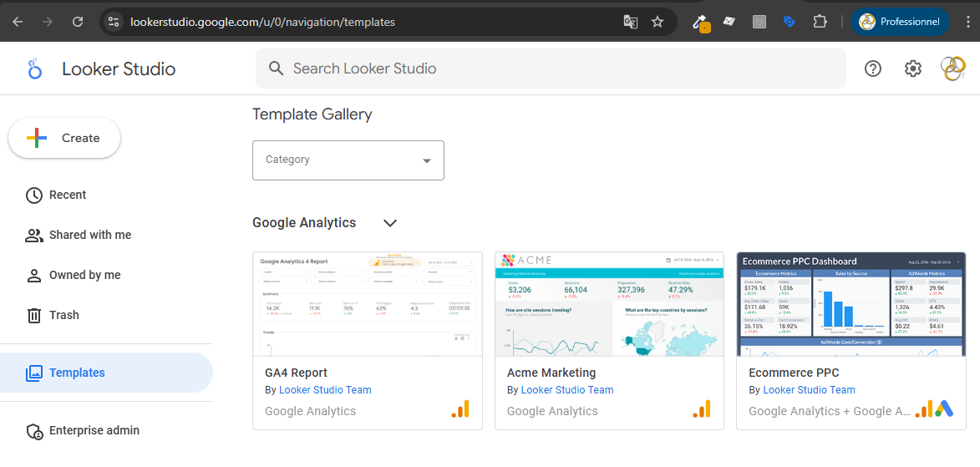Click the Search Looker Studio field
Viewport: 980px width, 467px height.
pyautogui.click(x=550, y=69)
